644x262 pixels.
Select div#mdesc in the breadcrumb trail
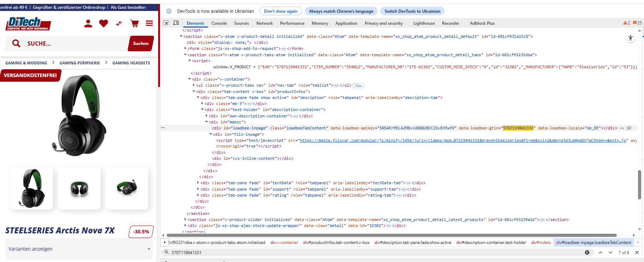tap(541, 243)
